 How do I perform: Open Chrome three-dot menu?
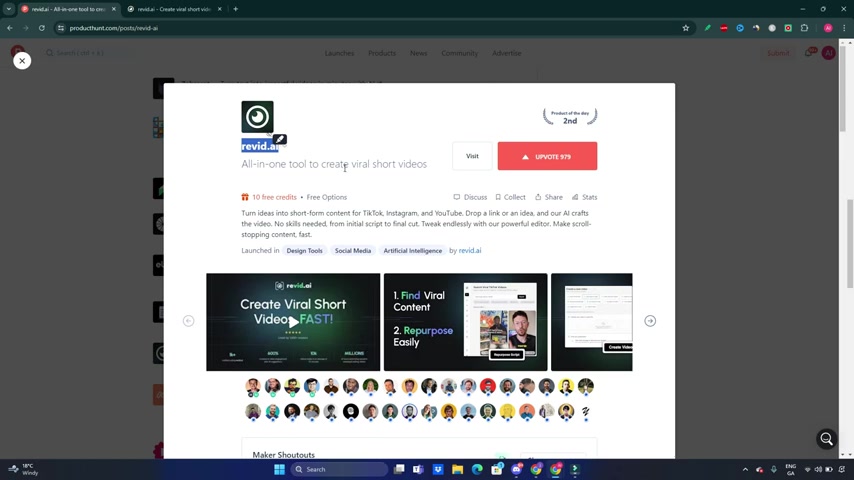click(x=844, y=28)
